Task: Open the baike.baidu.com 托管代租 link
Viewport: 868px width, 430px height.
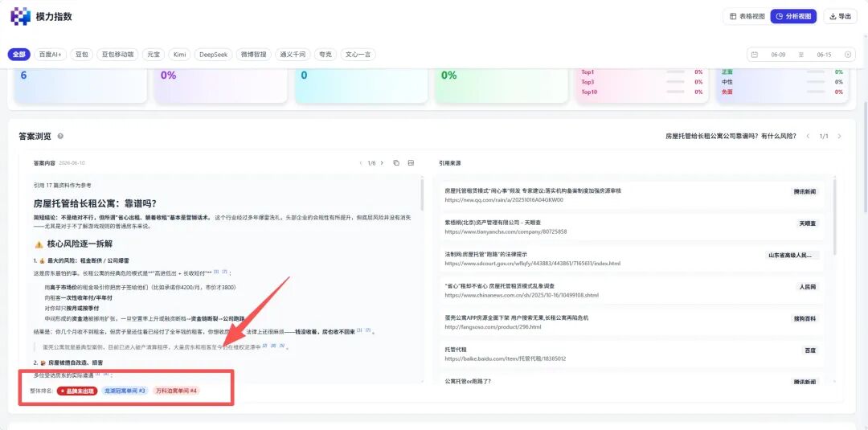Action: [x=505, y=358]
